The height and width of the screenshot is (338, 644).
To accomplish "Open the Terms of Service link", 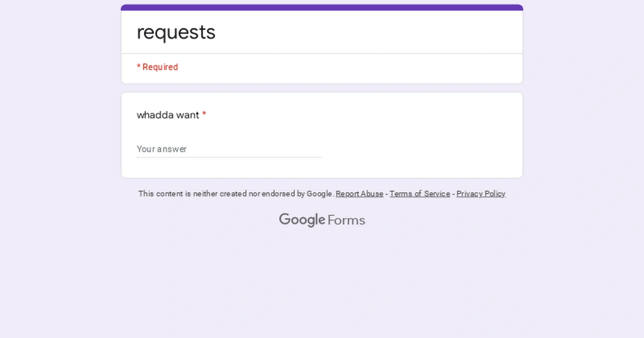I will tap(420, 194).
